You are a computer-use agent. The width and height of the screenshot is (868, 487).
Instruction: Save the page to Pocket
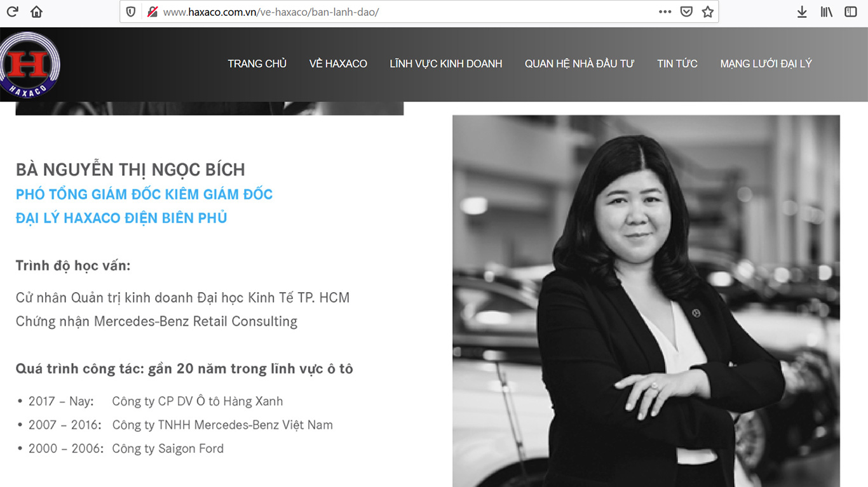click(686, 11)
